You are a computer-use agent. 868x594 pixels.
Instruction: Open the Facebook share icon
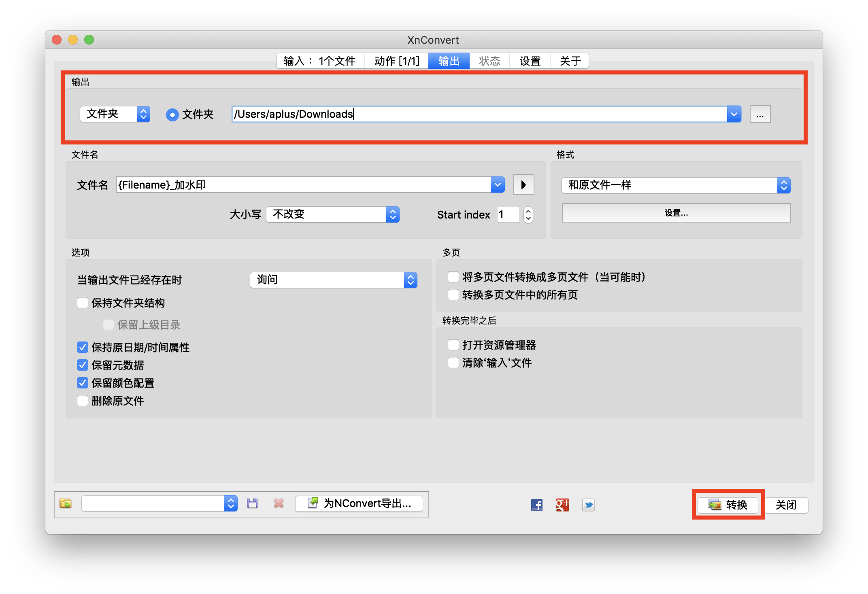click(537, 505)
